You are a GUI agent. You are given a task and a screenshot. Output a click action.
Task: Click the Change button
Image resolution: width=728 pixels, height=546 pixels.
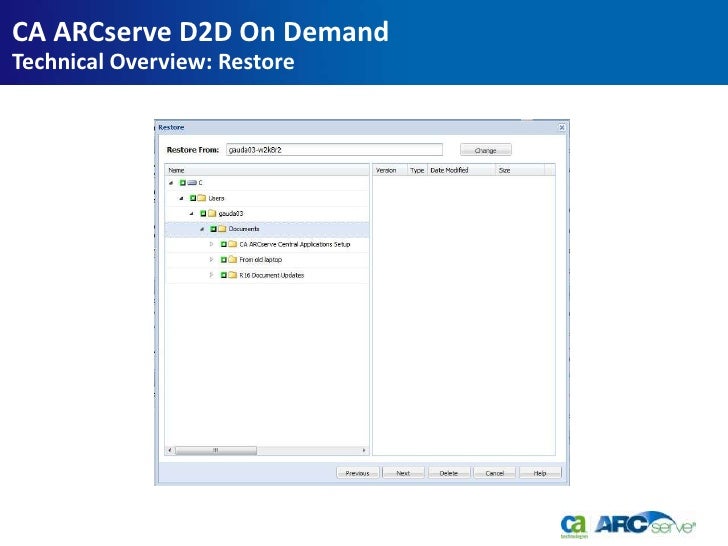pyautogui.click(x=486, y=150)
